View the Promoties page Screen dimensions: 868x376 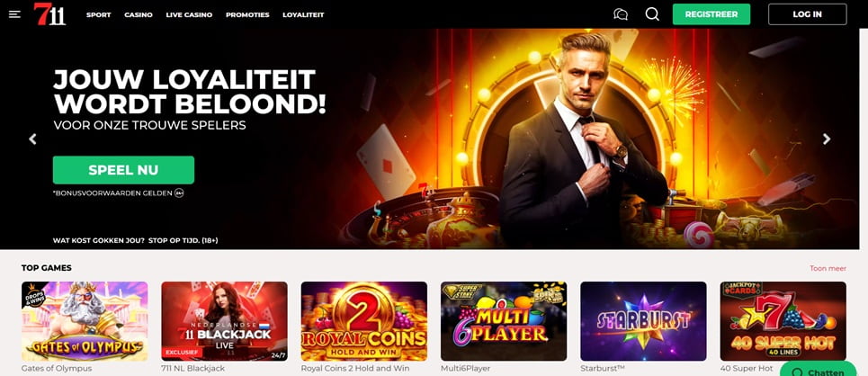(247, 15)
